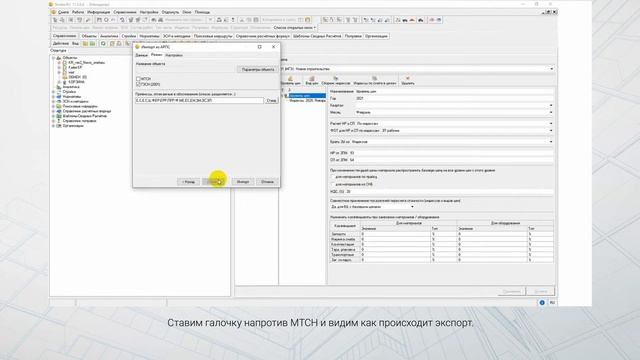
Task: Open the Данные tab in import dialog
Action: pos(141,55)
